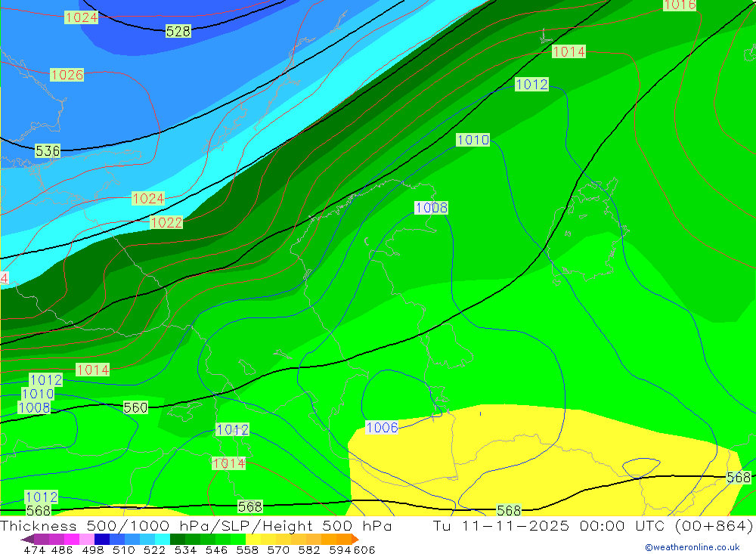Click the 560 height contour label
This screenshot has height=554, width=756.
pos(135,407)
